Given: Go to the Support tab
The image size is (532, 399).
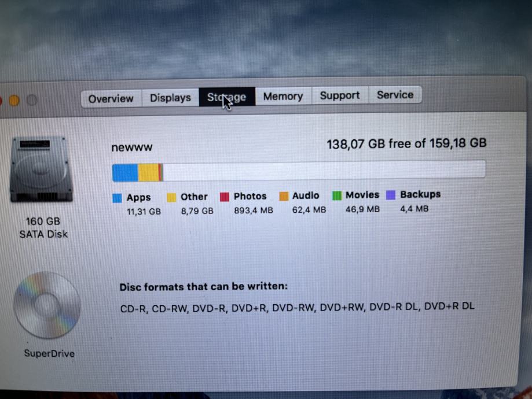Looking at the screenshot, I should pyautogui.click(x=340, y=95).
